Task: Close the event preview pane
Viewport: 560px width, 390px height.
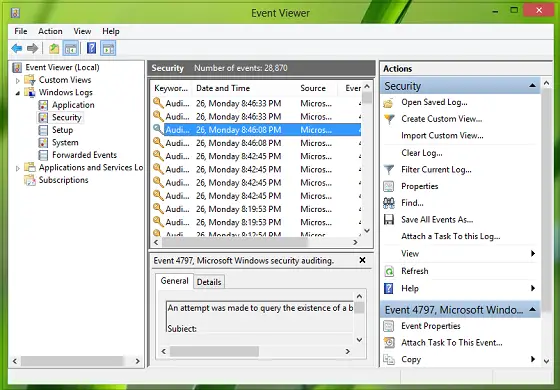Action: (x=362, y=260)
